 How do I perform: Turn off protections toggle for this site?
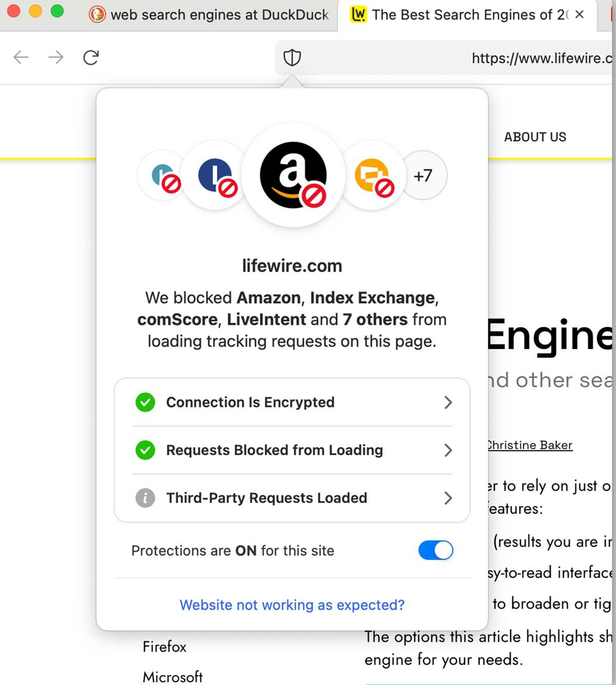click(435, 551)
